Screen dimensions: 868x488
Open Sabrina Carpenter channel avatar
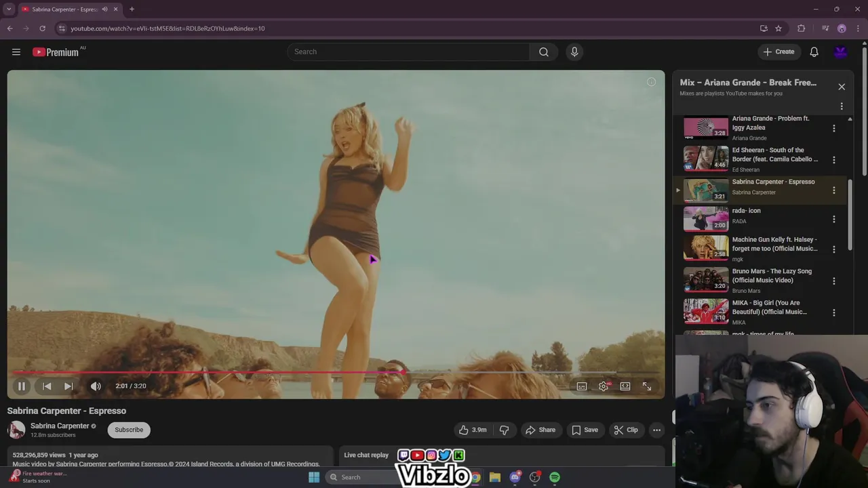click(16, 430)
